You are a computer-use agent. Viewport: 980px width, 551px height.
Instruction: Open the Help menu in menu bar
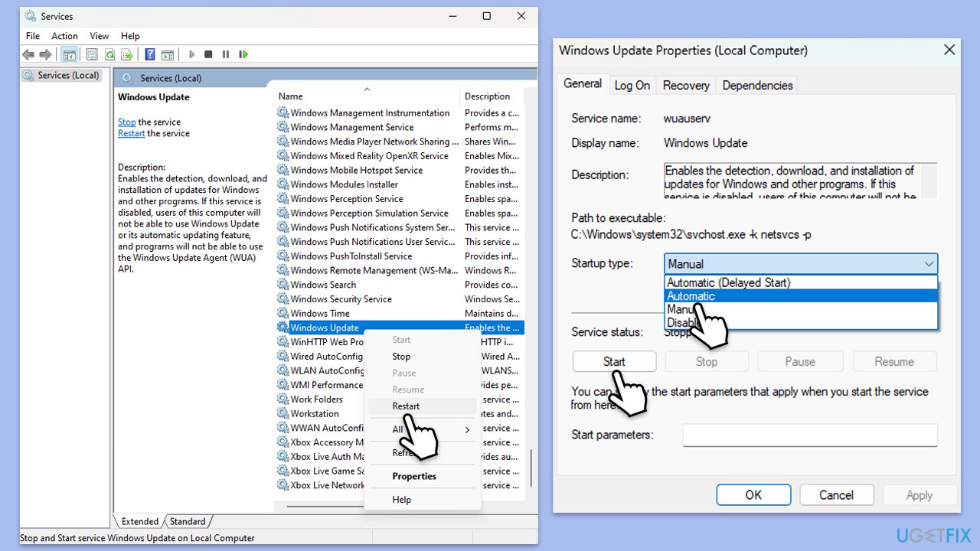point(130,36)
